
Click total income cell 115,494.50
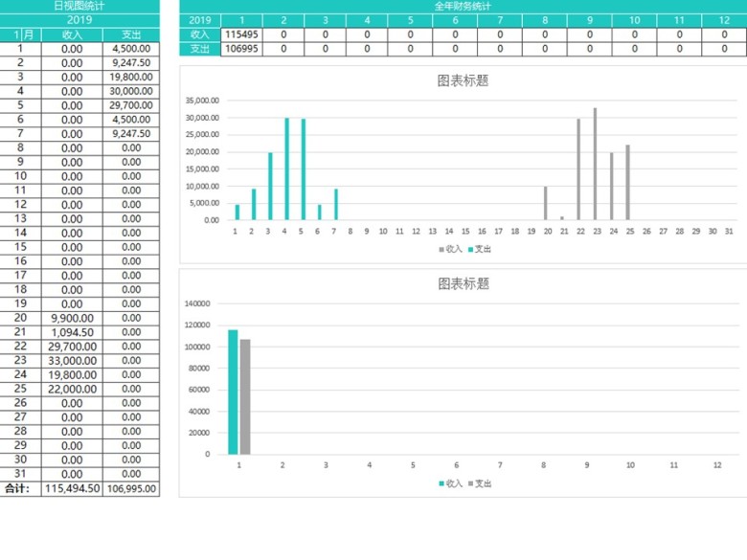[x=72, y=488]
